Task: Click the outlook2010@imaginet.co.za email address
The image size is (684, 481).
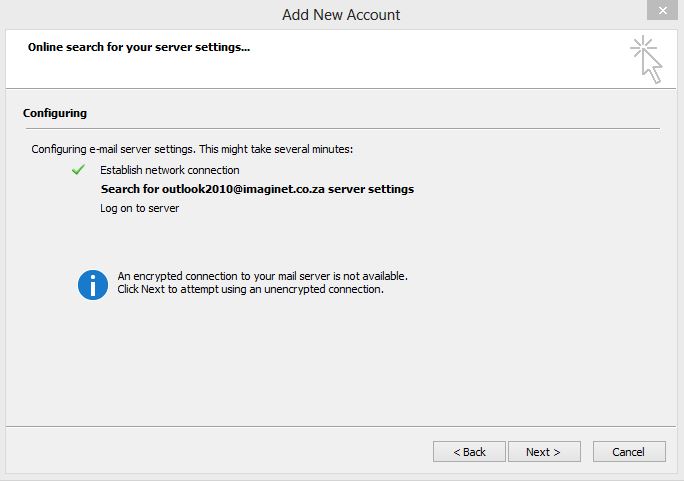Action: click(x=243, y=189)
